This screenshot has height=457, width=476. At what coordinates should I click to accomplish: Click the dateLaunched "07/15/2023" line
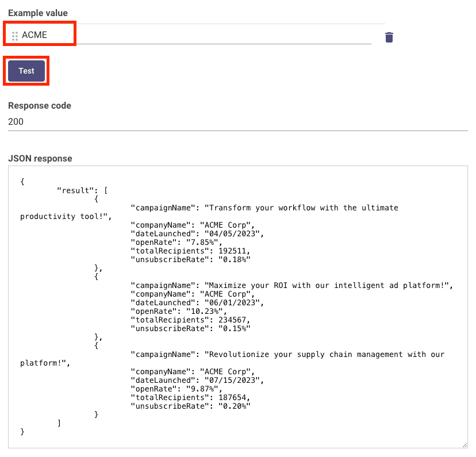coord(197,380)
